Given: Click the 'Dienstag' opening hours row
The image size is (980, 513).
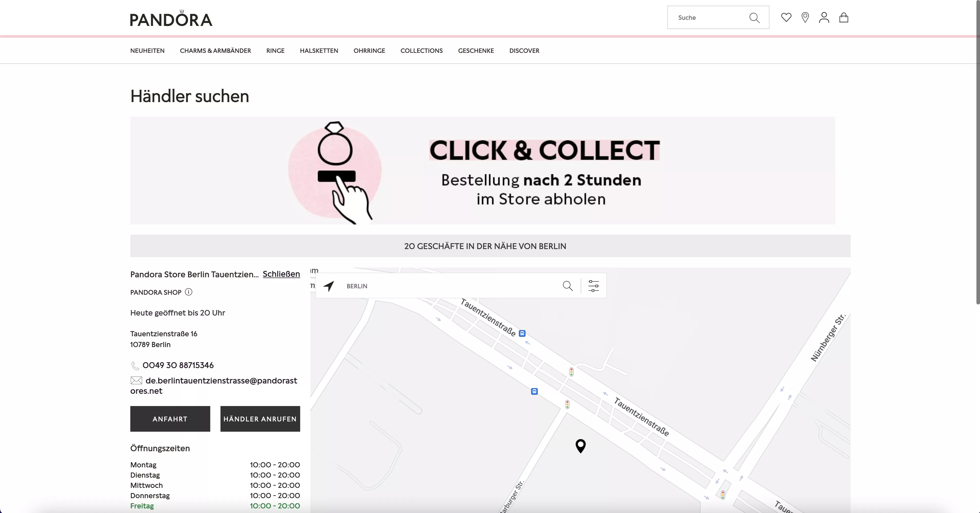Looking at the screenshot, I should [x=215, y=475].
